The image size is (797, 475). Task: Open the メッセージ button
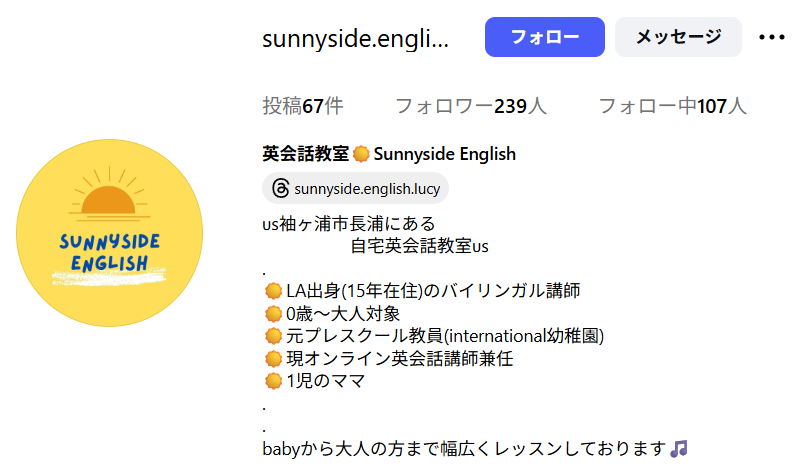[678, 37]
